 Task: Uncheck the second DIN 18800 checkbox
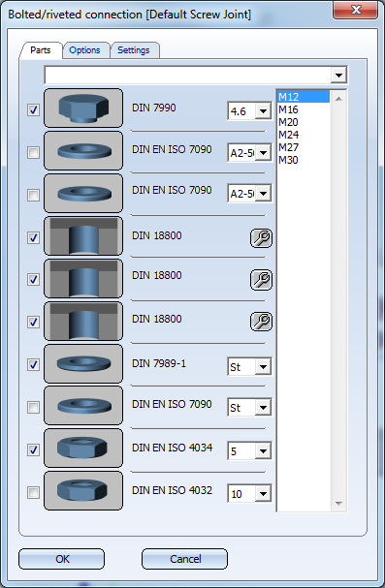(33, 279)
